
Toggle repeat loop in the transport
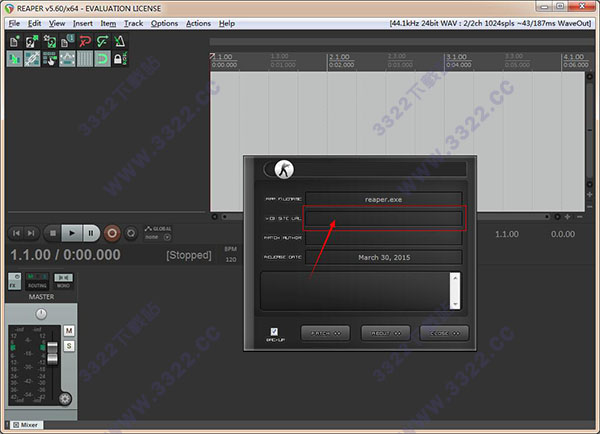coord(131,233)
